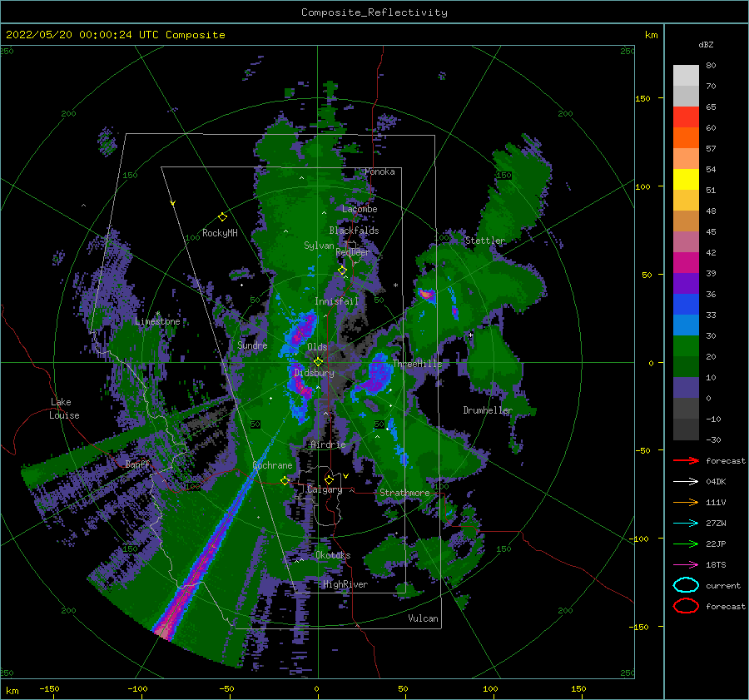
Task: Click the small red-pink cell southwest of Stettler
Action: [427, 295]
